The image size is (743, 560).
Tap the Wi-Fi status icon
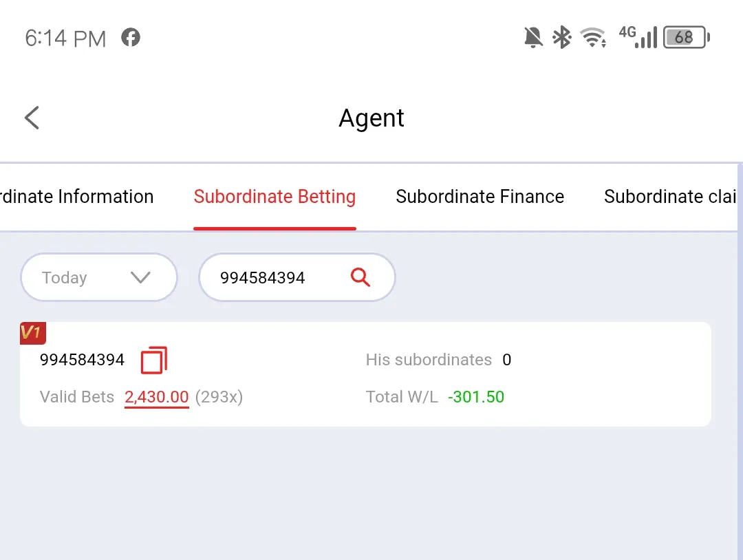tap(593, 37)
